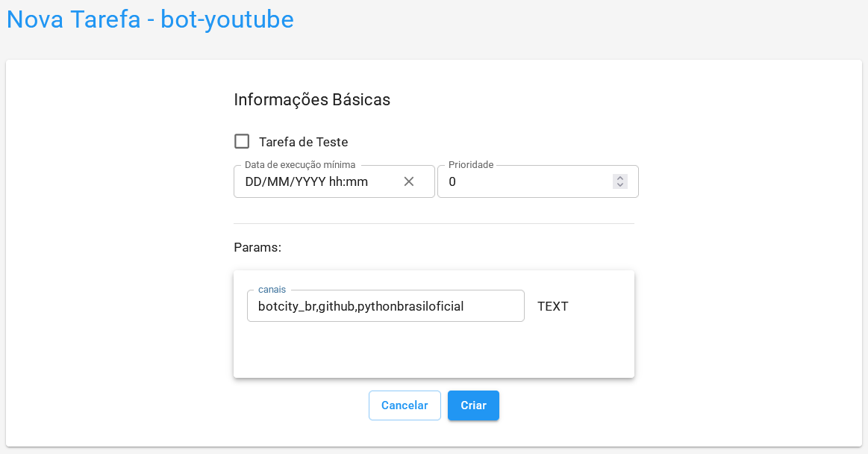Focus the Data de execução mínima field

tap(321, 181)
